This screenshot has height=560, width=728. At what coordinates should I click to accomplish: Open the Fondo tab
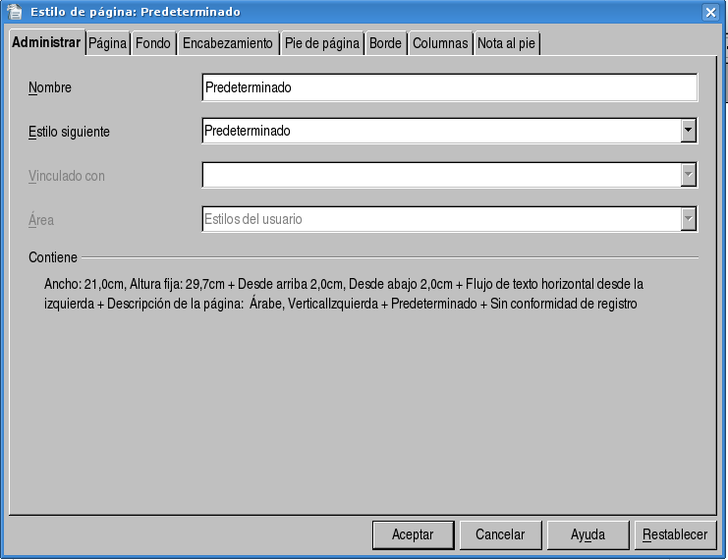pos(152,44)
